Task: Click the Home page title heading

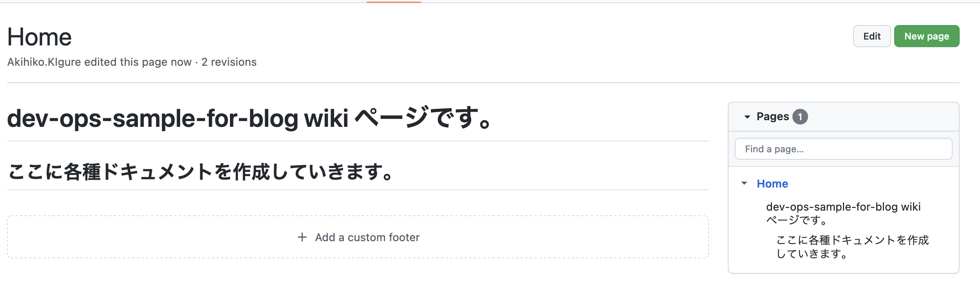Action: [40, 37]
